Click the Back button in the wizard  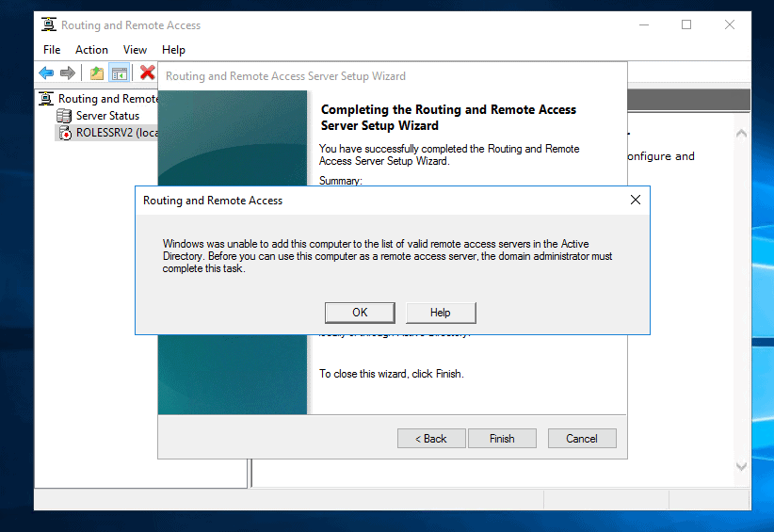tap(431, 439)
